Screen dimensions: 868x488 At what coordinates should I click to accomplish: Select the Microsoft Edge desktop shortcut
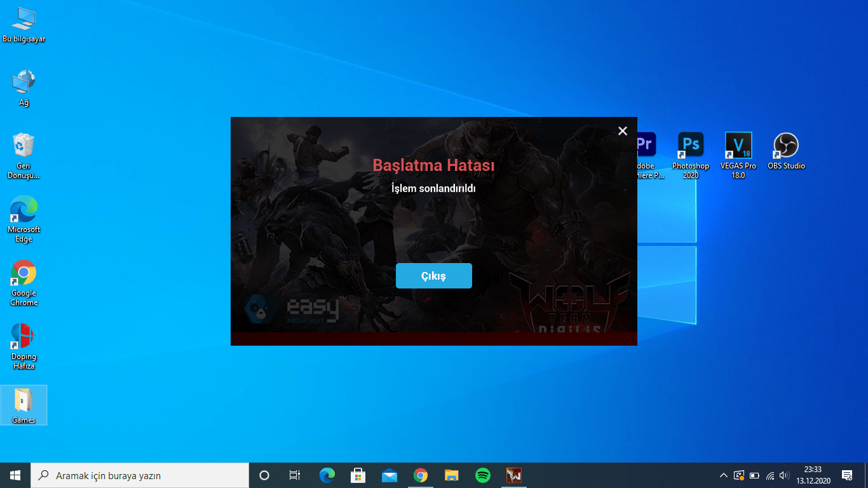(x=24, y=220)
